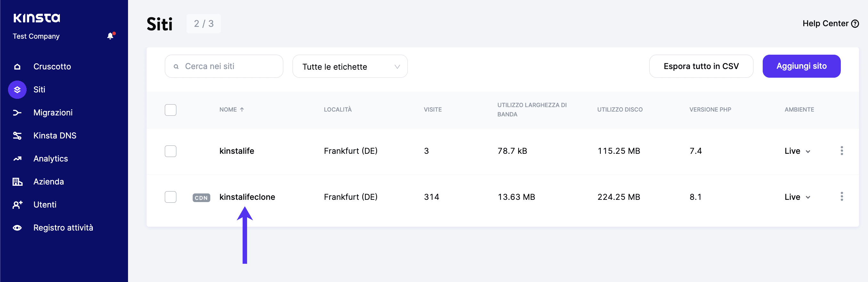The image size is (868, 282).
Task: Click the Azienda building icon
Action: click(17, 181)
